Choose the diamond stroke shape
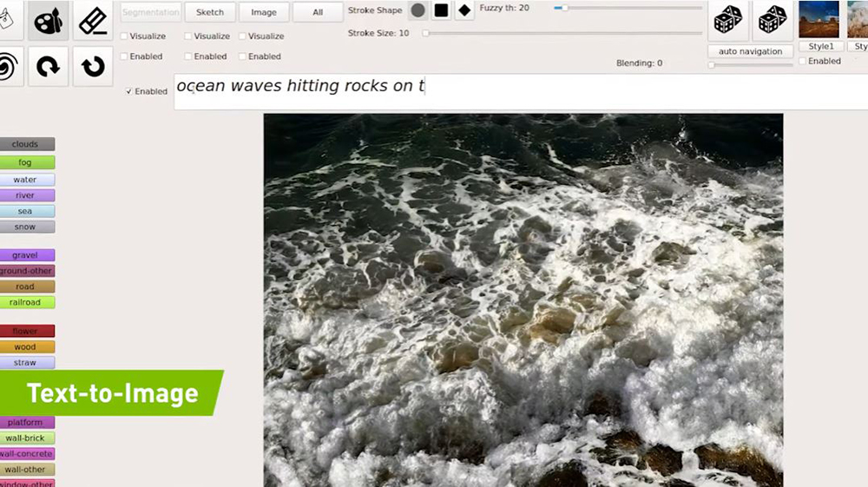Image resolution: width=868 pixels, height=487 pixels. pos(464,10)
